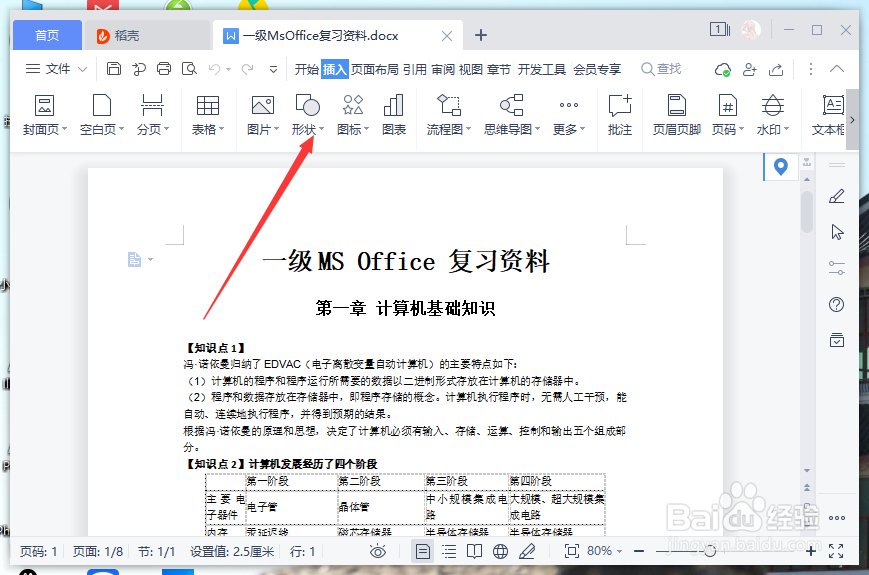Image resolution: width=869 pixels, height=575 pixels.
Task: Insert a Blank Page (空白页)
Action: click(101, 115)
